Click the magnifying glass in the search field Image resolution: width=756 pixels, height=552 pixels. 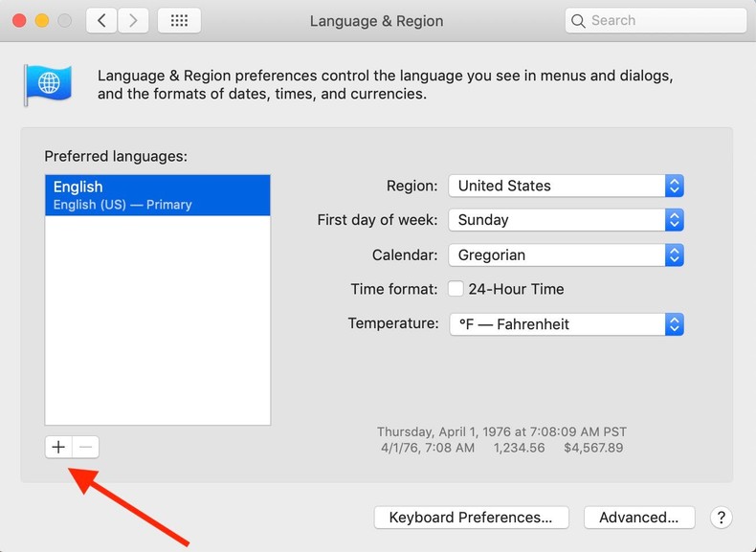click(578, 21)
